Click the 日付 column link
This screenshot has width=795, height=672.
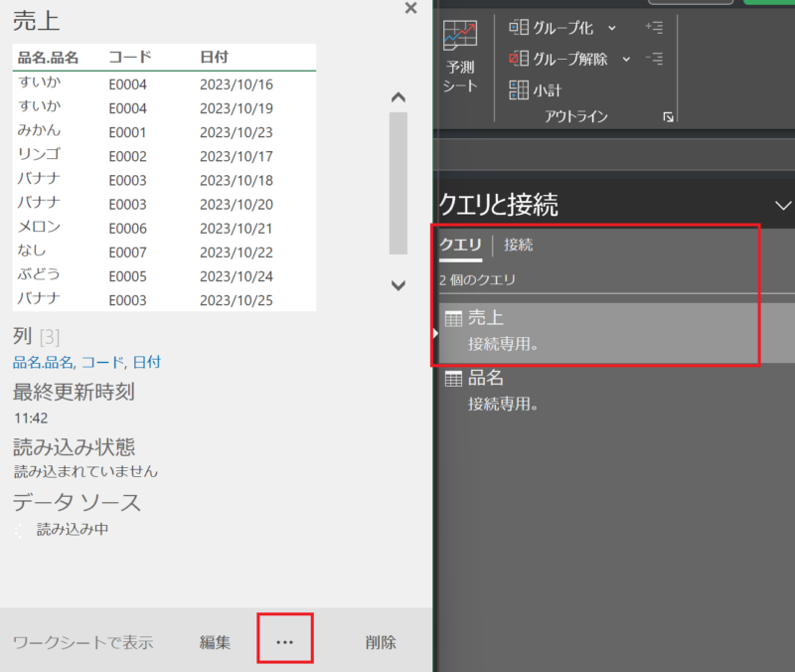click(147, 362)
